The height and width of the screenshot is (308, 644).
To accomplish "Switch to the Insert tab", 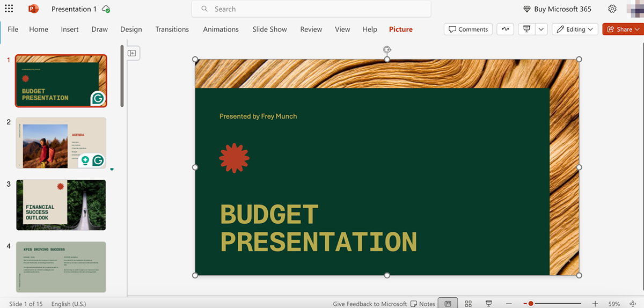I will (x=70, y=30).
